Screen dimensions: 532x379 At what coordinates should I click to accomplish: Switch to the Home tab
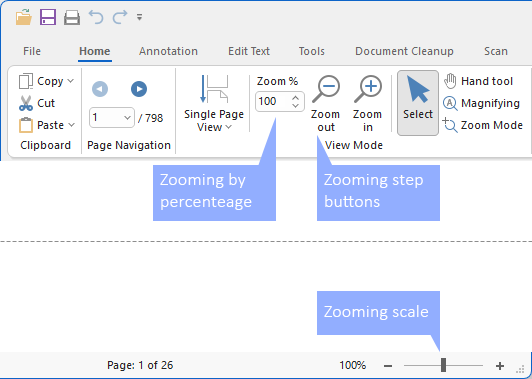(x=95, y=51)
